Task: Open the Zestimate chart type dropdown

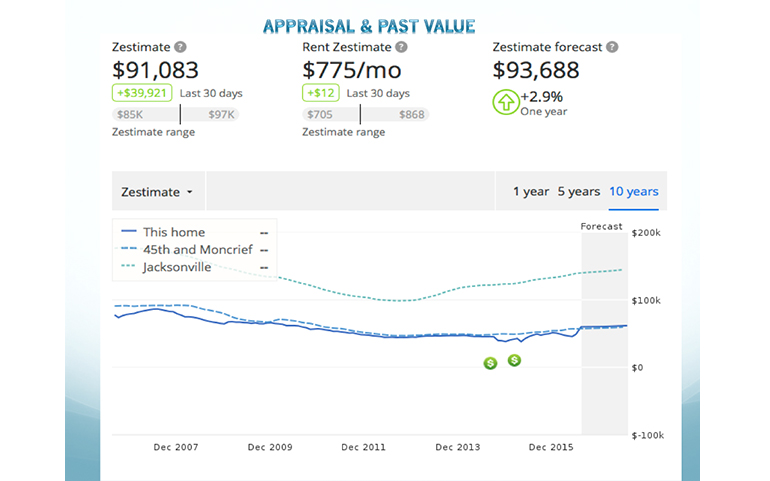Action: tap(157, 192)
